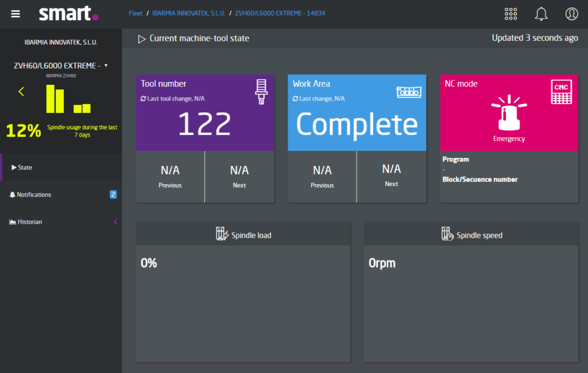Select State in the sidebar
The height and width of the screenshot is (373, 588).
25,168
